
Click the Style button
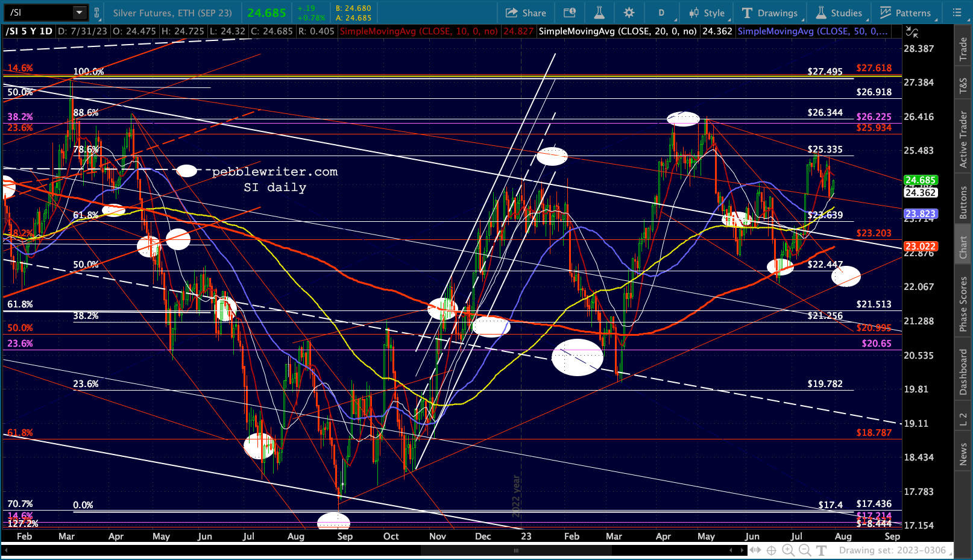tap(707, 13)
